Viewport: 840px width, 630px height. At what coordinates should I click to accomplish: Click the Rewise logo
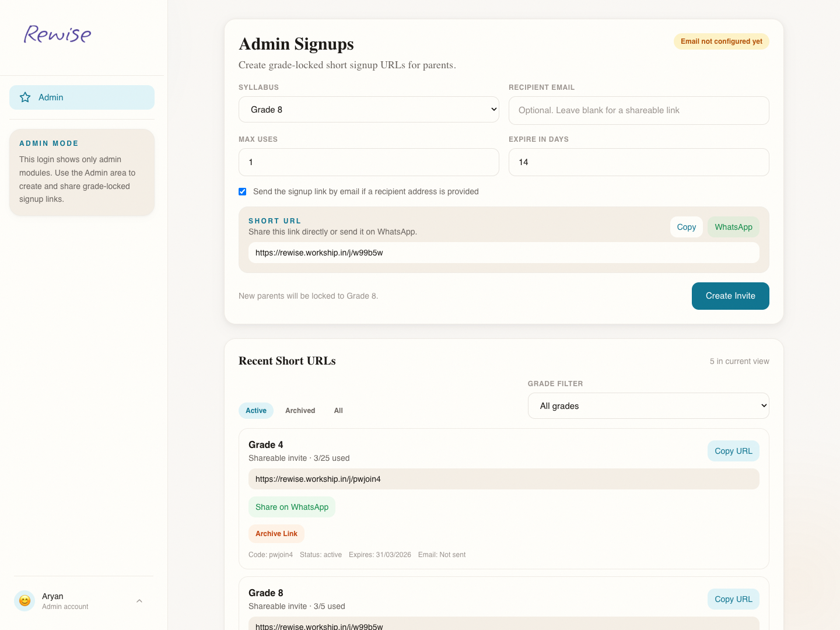(x=57, y=34)
